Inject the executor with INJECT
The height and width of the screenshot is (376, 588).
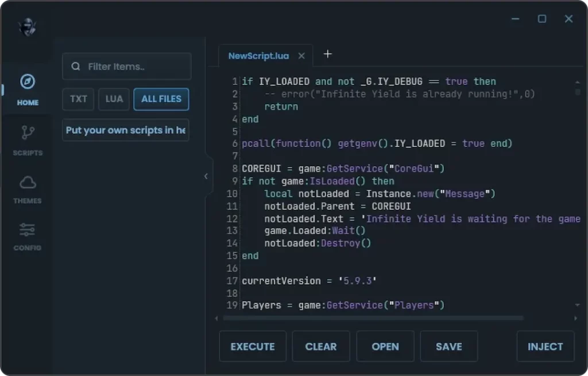tap(546, 346)
